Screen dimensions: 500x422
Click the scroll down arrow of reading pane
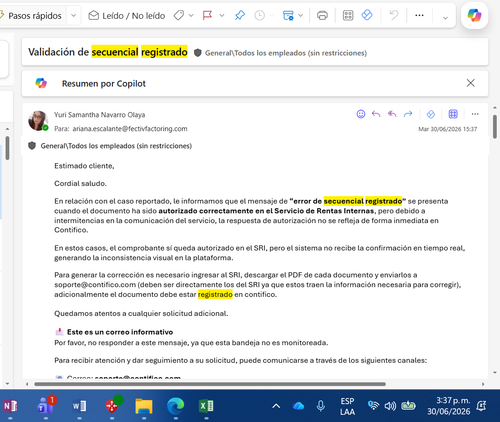click(495, 373)
